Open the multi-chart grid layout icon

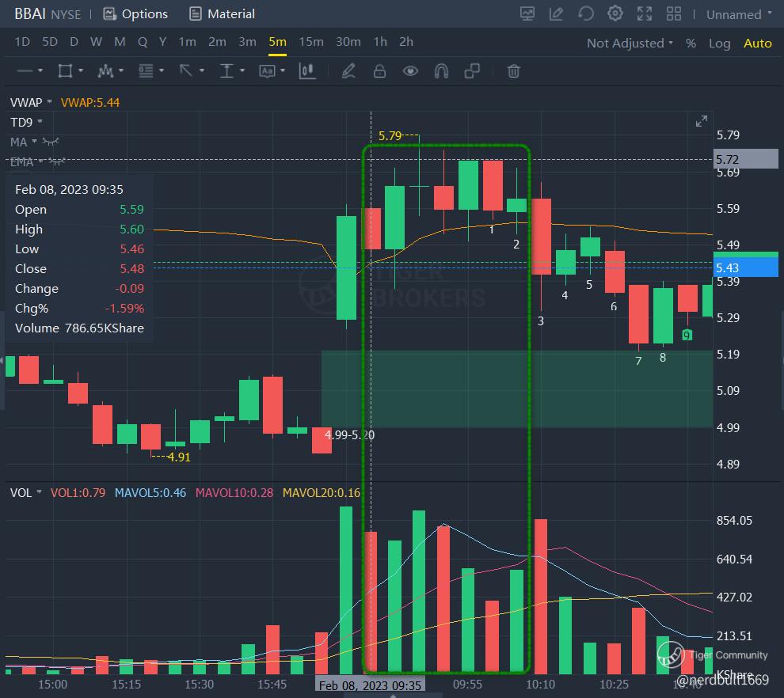point(673,14)
